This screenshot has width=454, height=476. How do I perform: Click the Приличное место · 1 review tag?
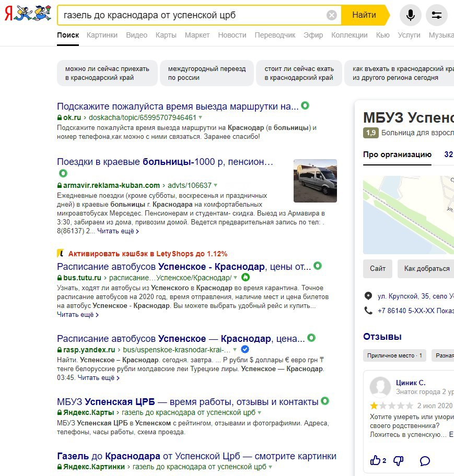point(394,355)
